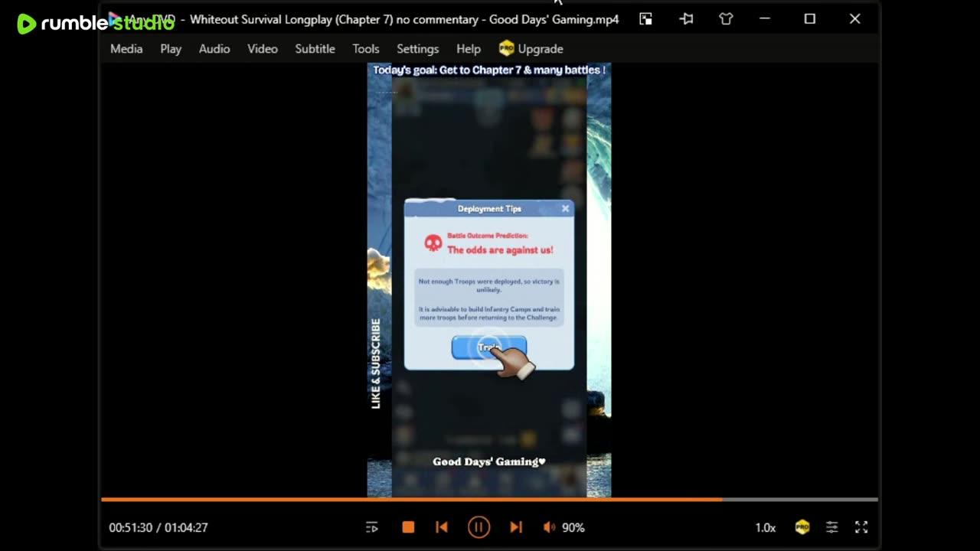Screen dimensions: 980x551
Task: Click the video title in the title bar
Action: 404,19
